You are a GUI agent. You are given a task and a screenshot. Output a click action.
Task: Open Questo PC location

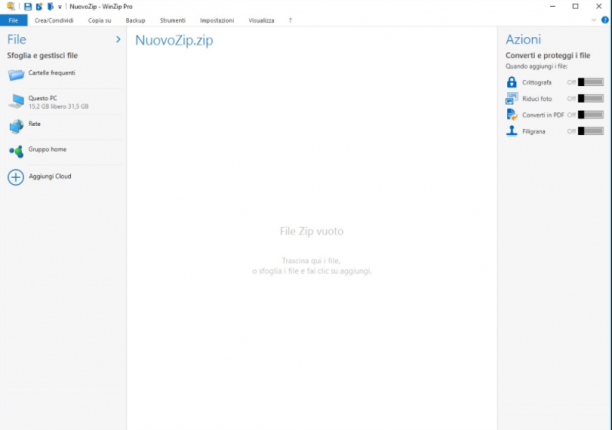click(43, 98)
